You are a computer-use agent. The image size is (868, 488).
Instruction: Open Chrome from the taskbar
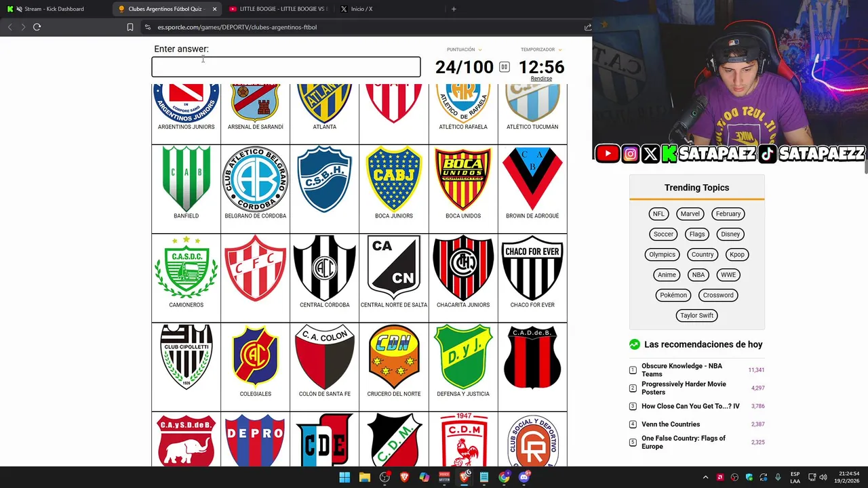[504, 477]
